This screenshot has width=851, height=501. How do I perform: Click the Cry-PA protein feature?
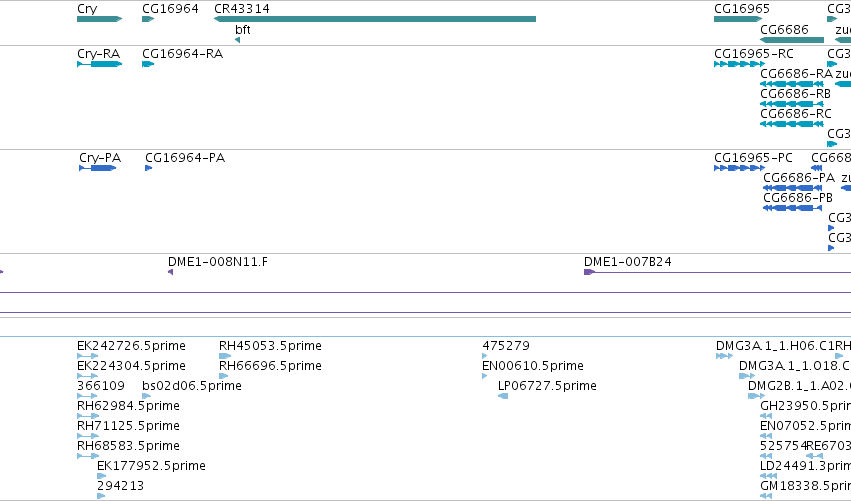98,168
